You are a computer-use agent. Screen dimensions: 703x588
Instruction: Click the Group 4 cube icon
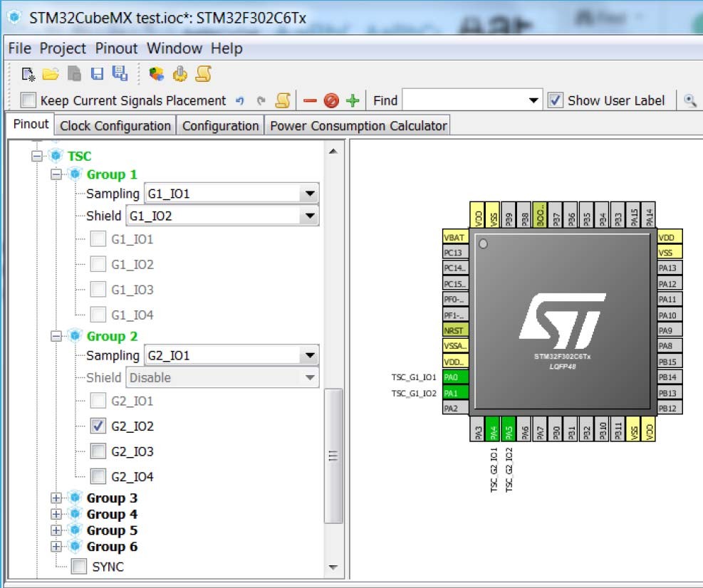tap(75, 513)
